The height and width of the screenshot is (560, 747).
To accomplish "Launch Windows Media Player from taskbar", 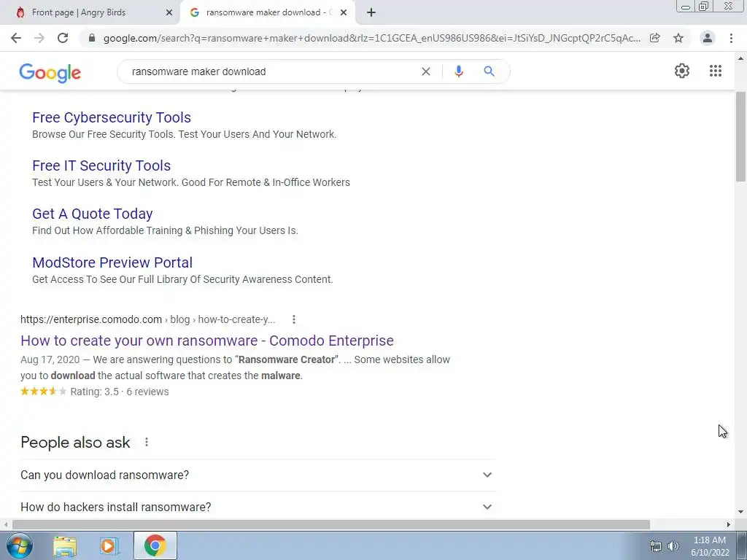I will [109, 547].
